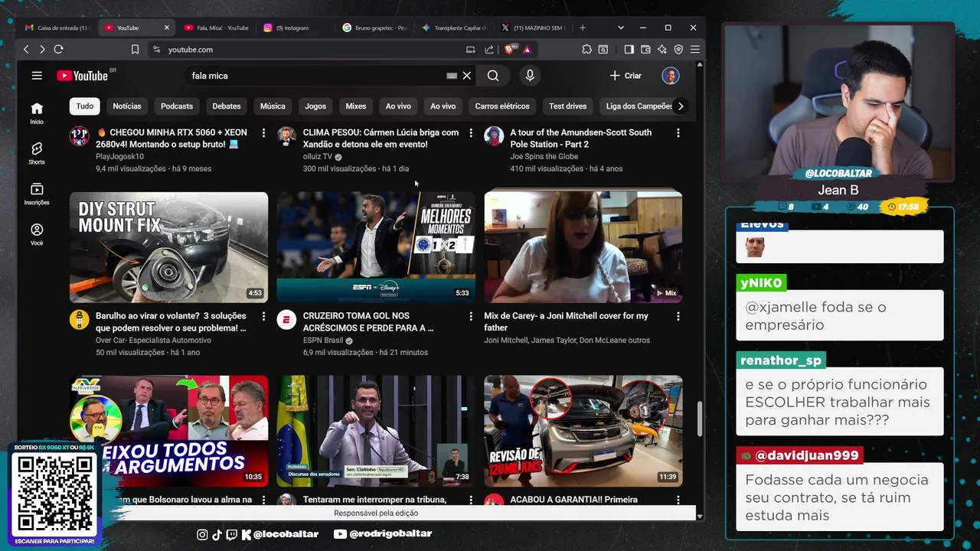Open options for Barulho ao virar o volante video
980x551 pixels.
[264, 317]
